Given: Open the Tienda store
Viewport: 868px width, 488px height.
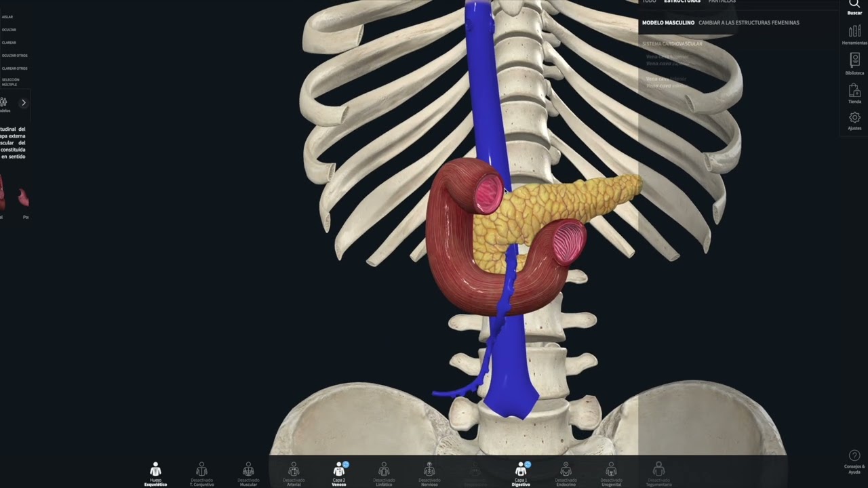Looking at the screenshot, I should (854, 94).
